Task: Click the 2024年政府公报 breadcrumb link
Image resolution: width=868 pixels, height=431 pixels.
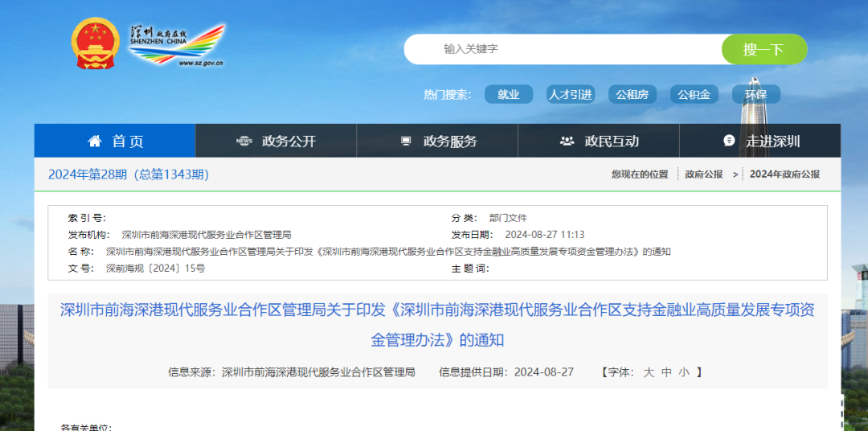Action: (784, 174)
